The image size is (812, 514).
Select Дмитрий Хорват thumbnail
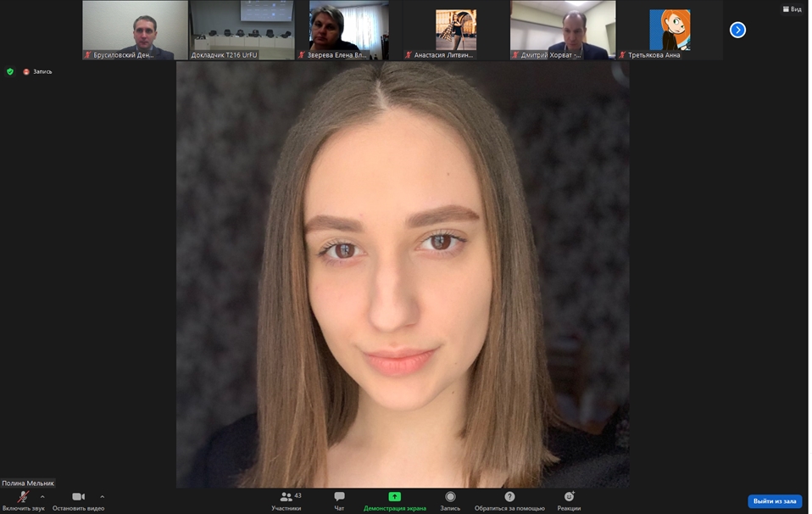point(563,30)
